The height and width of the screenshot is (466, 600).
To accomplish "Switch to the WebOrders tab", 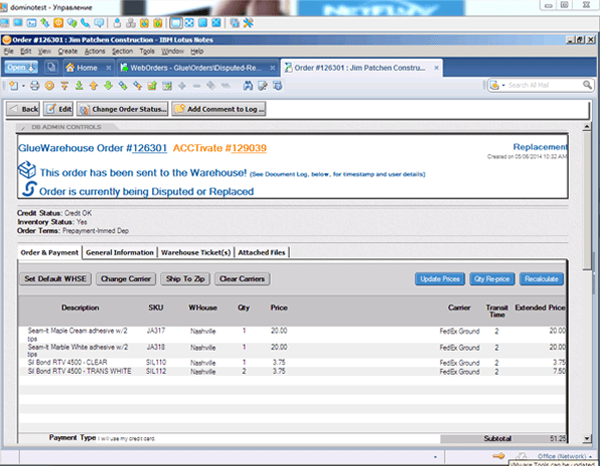I will tap(197, 68).
